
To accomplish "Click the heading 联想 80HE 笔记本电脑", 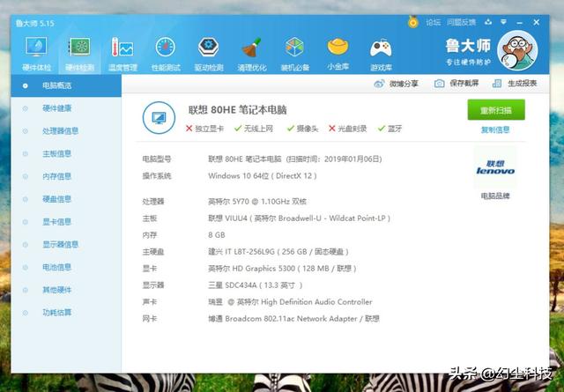I will 237,110.
